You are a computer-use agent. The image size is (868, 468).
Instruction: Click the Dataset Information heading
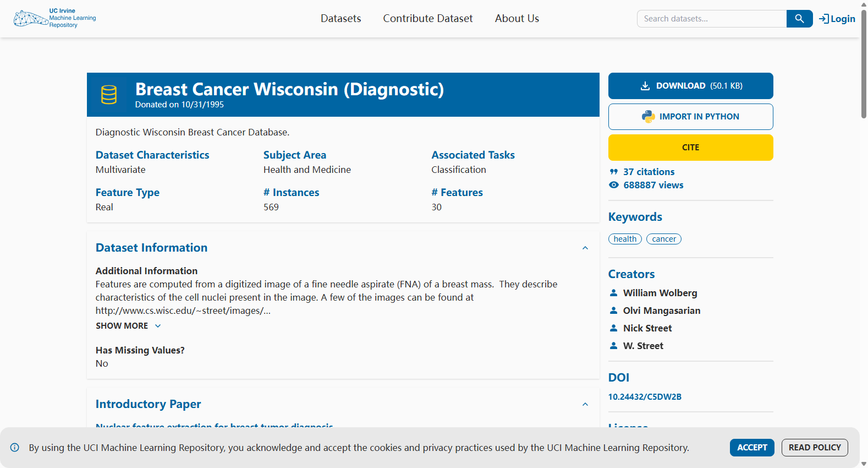tap(152, 248)
